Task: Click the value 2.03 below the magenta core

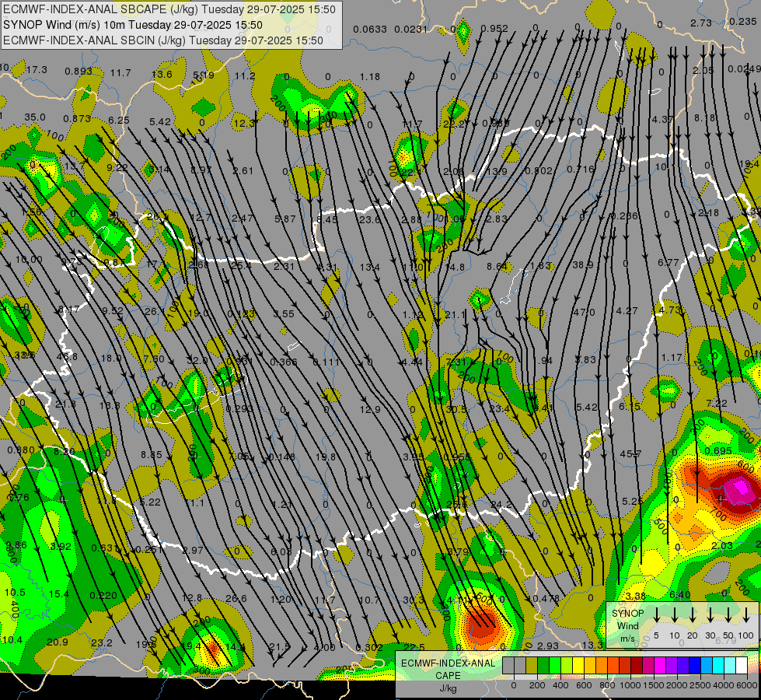Action: pos(721,545)
